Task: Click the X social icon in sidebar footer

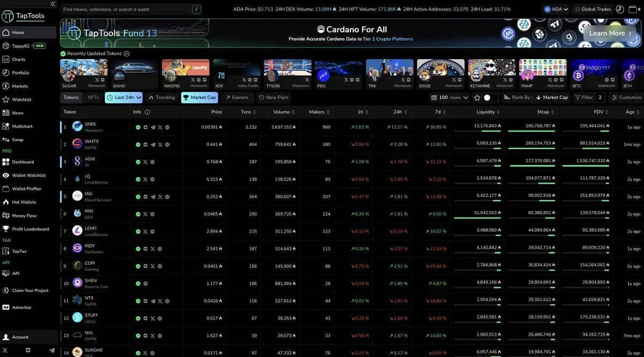Action: point(5,350)
